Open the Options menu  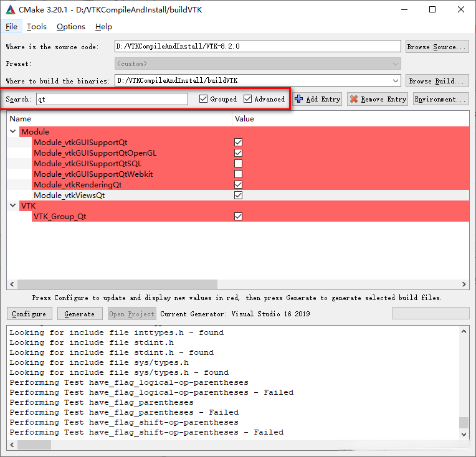(x=71, y=27)
